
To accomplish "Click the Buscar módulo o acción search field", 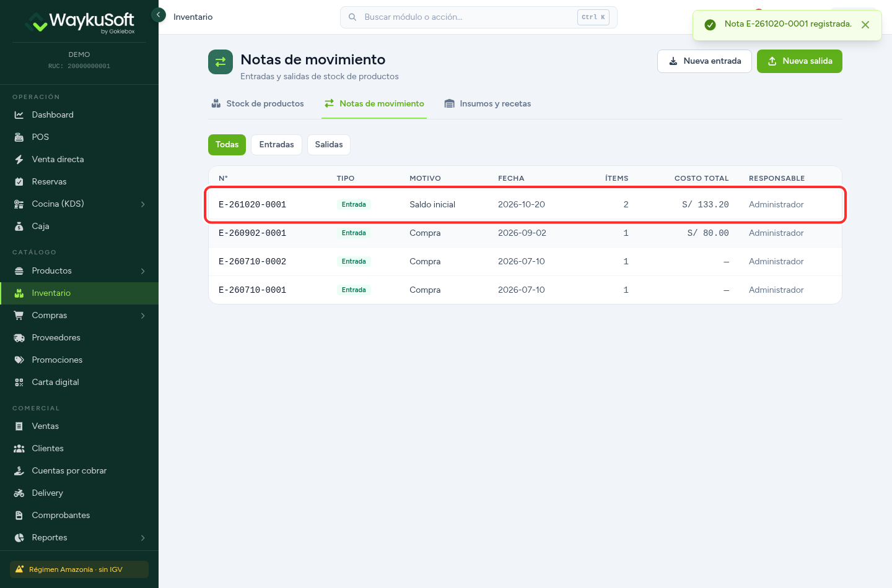I will click(479, 17).
